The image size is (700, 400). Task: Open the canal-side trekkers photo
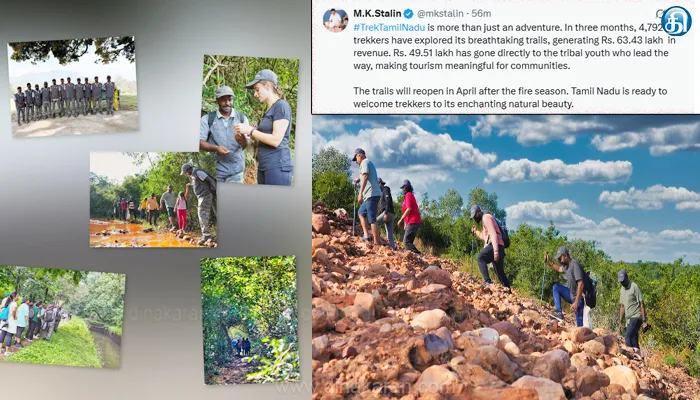point(62,317)
